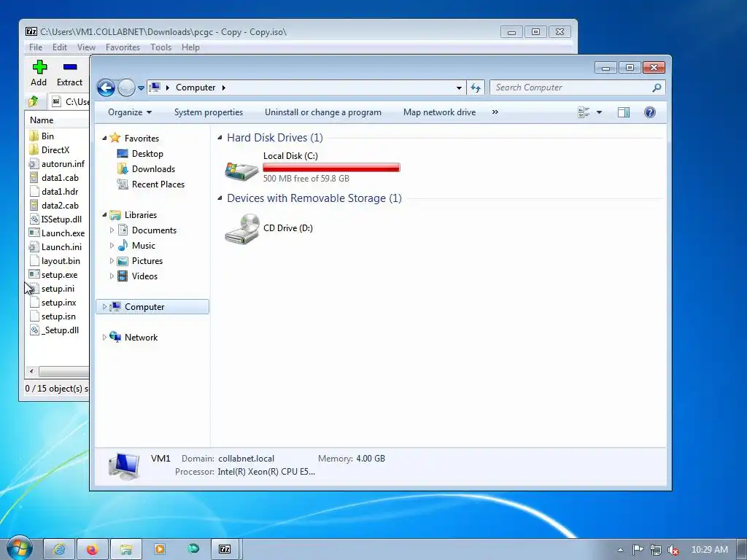Open the 7-Zip File menu
Screen dimensions: 747x560
(x=36, y=47)
